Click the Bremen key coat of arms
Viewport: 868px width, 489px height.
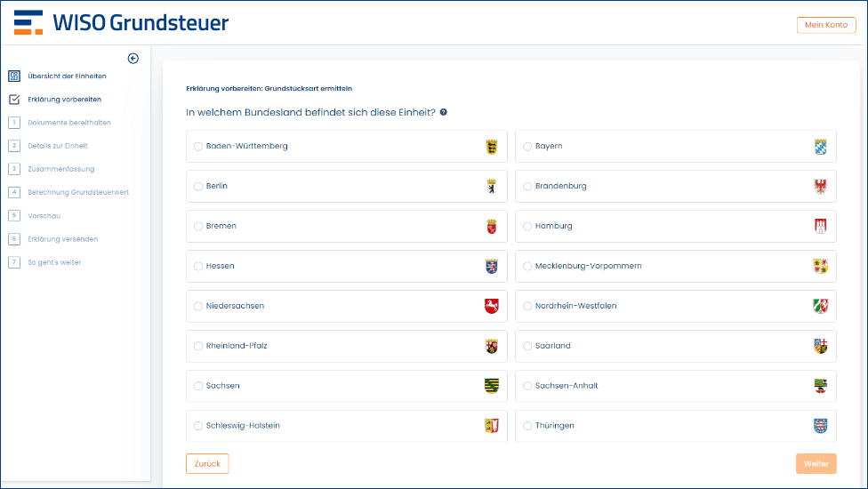pos(492,226)
